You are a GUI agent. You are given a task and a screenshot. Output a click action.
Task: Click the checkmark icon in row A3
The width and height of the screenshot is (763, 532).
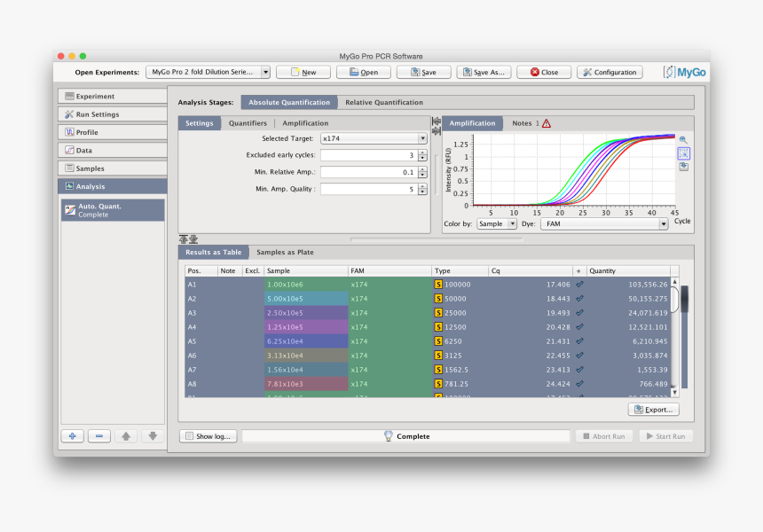coord(579,313)
